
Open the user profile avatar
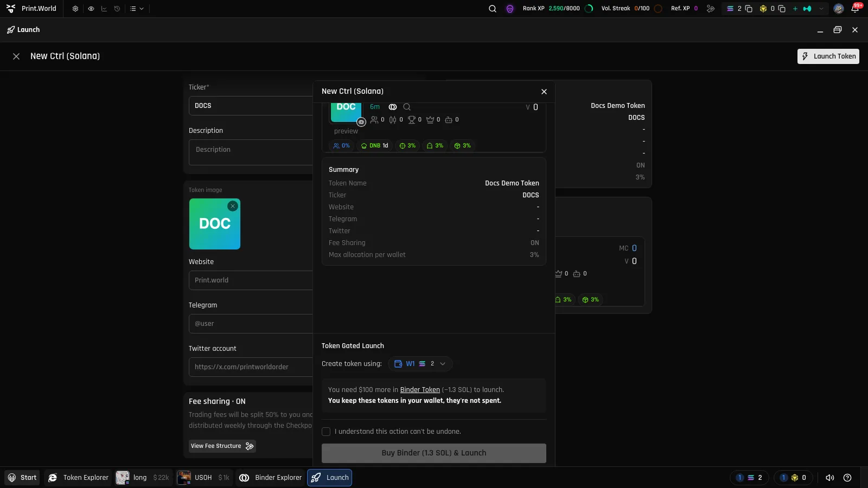click(x=839, y=9)
